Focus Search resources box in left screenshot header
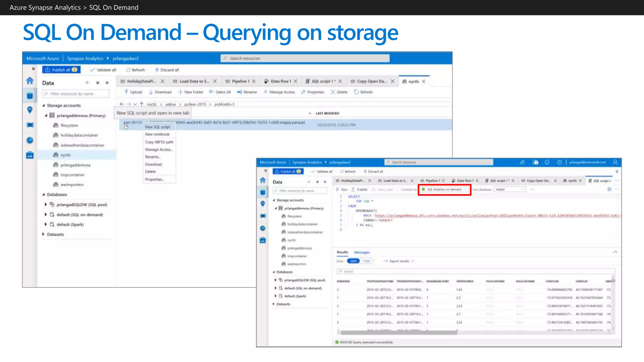 (x=305, y=58)
